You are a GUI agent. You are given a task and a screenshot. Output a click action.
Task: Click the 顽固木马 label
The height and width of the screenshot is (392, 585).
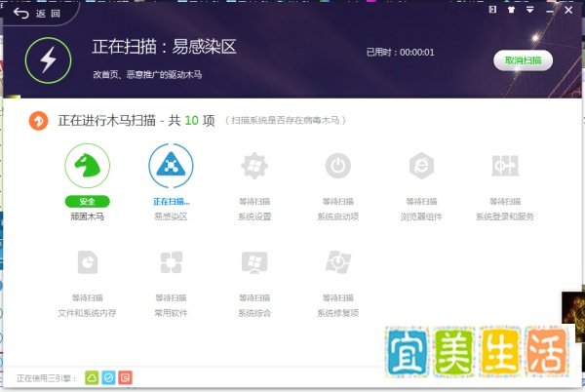point(88,216)
